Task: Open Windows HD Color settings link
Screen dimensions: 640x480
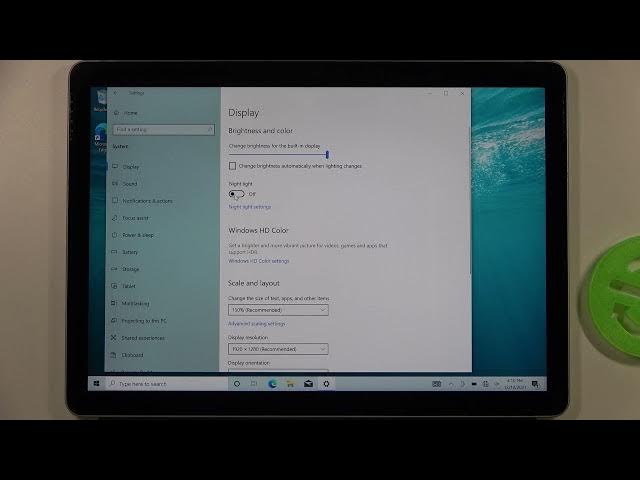Action: pyautogui.click(x=259, y=261)
